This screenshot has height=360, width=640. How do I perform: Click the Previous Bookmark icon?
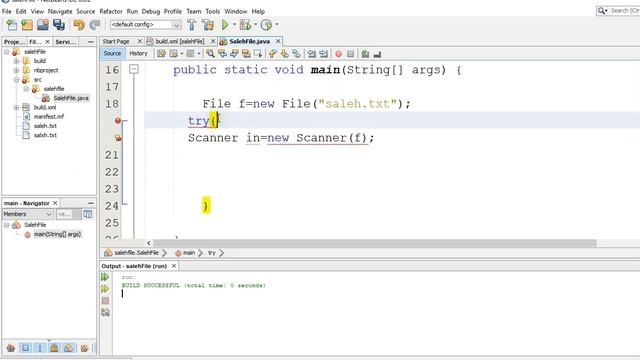[x=273, y=53]
